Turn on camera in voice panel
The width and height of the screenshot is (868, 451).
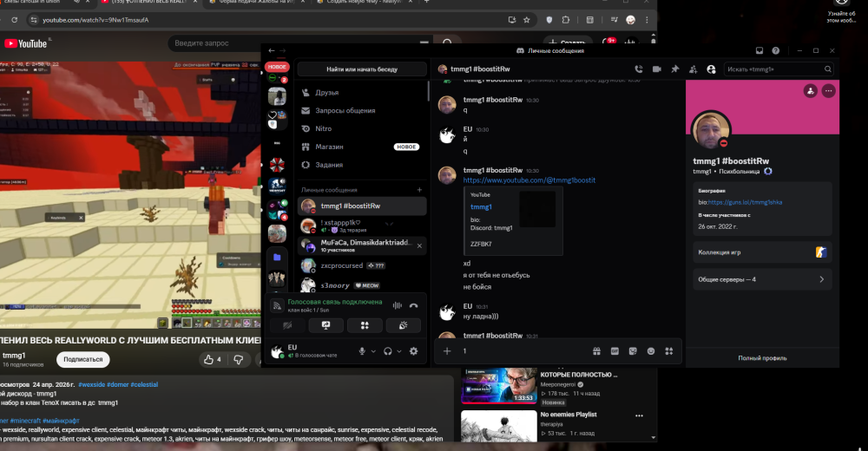pos(287,325)
